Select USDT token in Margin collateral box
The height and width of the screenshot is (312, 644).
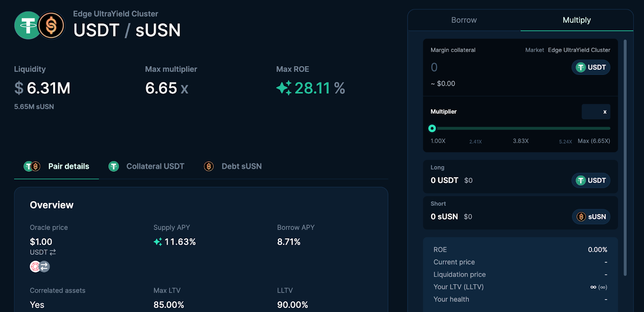pos(591,67)
